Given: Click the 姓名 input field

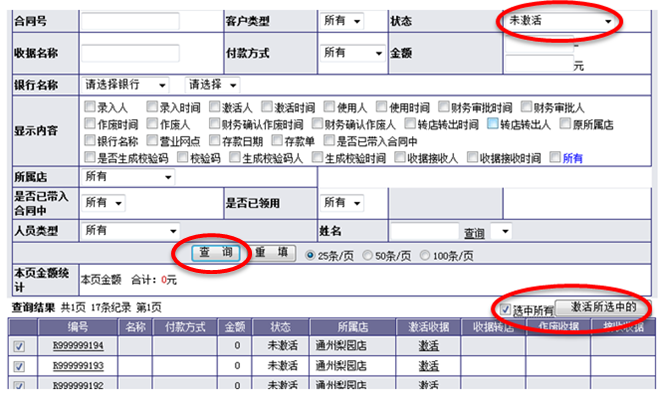Looking at the screenshot, I should (x=425, y=232).
